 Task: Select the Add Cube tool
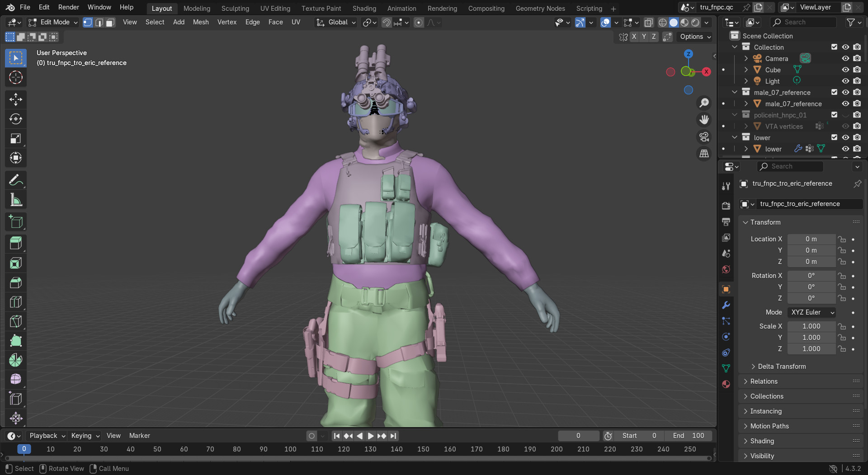16,221
